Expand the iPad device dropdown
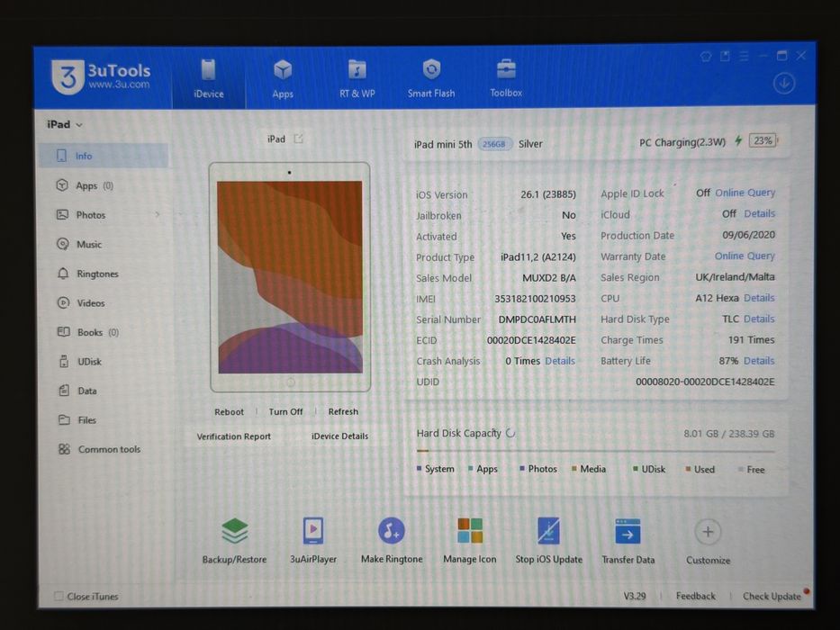The height and width of the screenshot is (630, 840). 65,124
